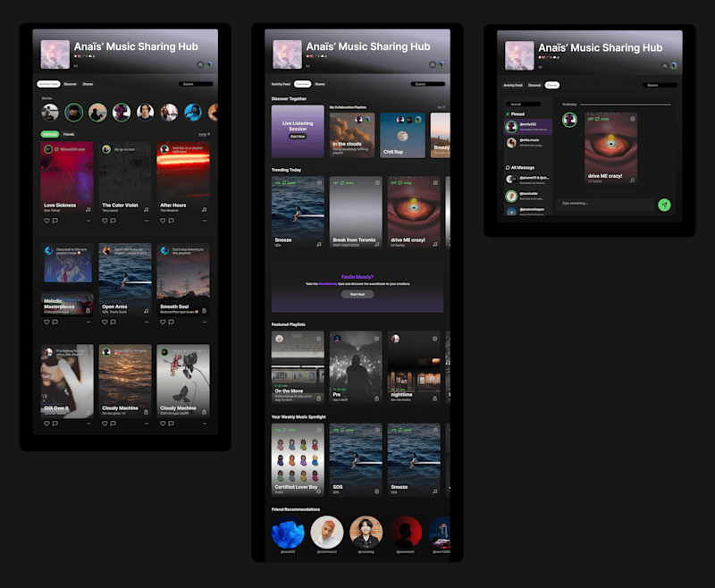Comment on the Smooth Soul post
Viewport: 715px width, 588px height.
click(172, 322)
